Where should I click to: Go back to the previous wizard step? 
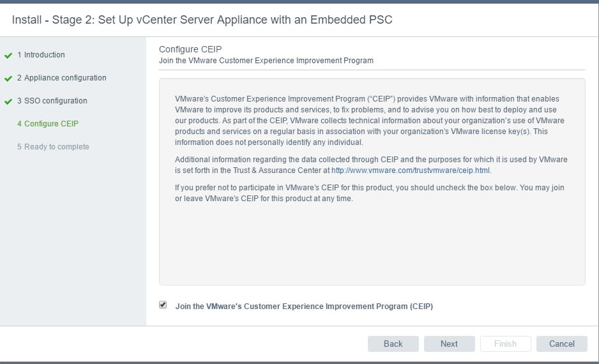tap(393, 344)
